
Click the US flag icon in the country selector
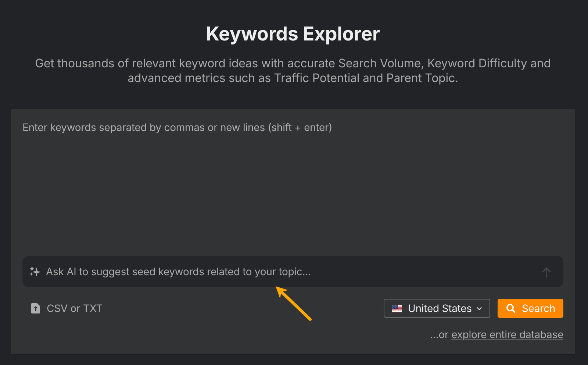pyautogui.click(x=397, y=308)
